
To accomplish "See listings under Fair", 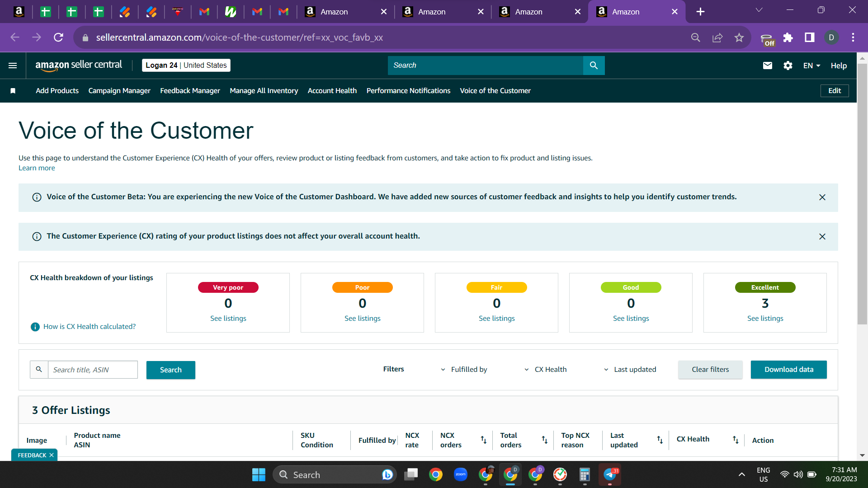I will 497,319.
